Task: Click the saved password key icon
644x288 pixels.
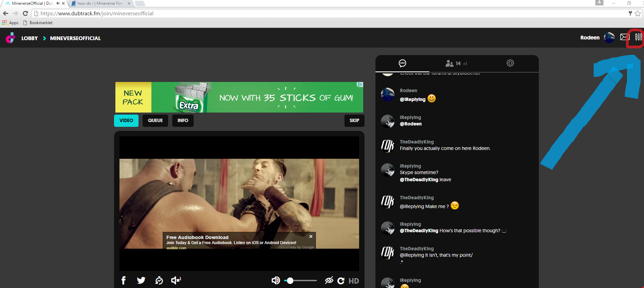Action: [x=630, y=13]
